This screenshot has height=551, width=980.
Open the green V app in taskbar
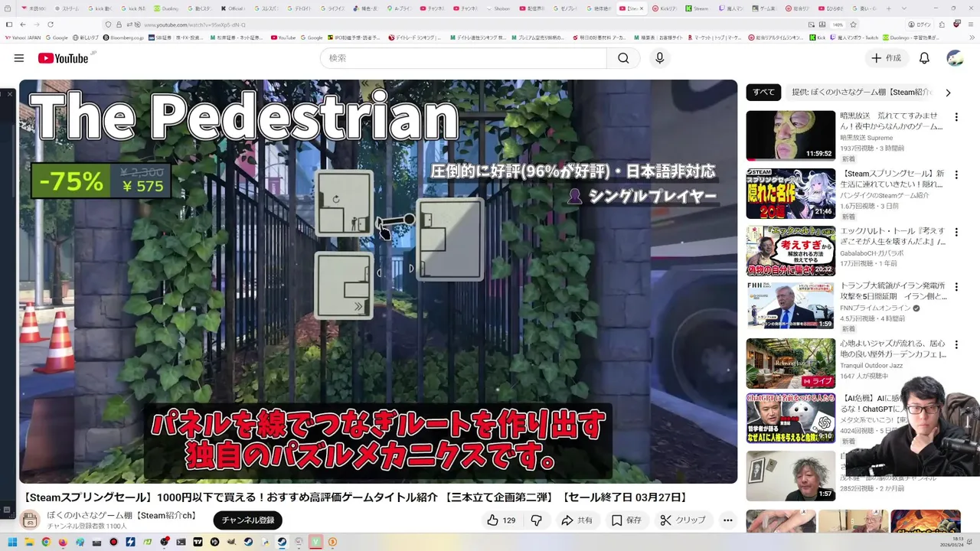[315, 542]
